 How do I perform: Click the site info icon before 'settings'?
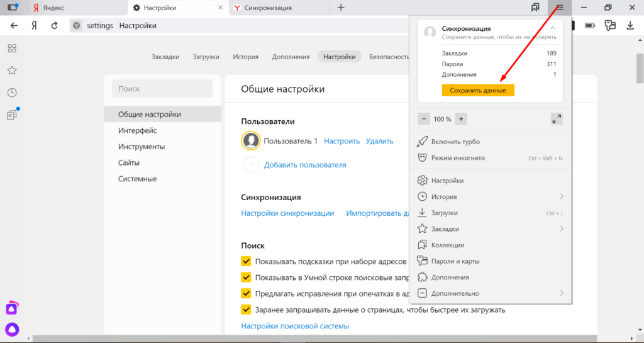(x=76, y=25)
